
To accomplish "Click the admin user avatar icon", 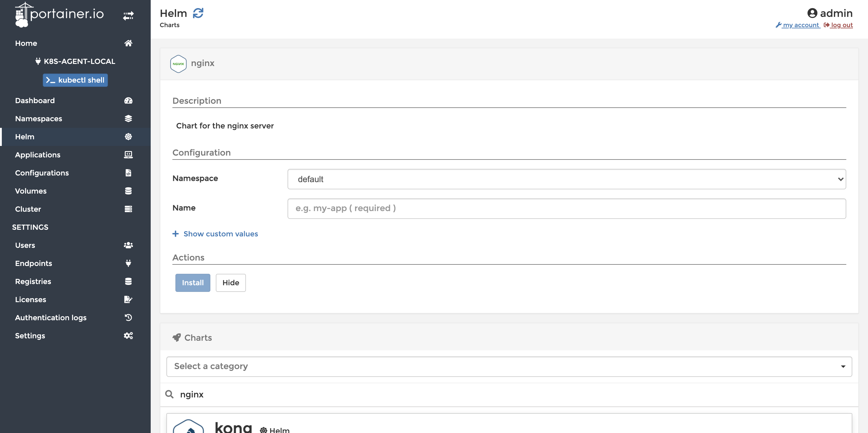I will pyautogui.click(x=813, y=13).
